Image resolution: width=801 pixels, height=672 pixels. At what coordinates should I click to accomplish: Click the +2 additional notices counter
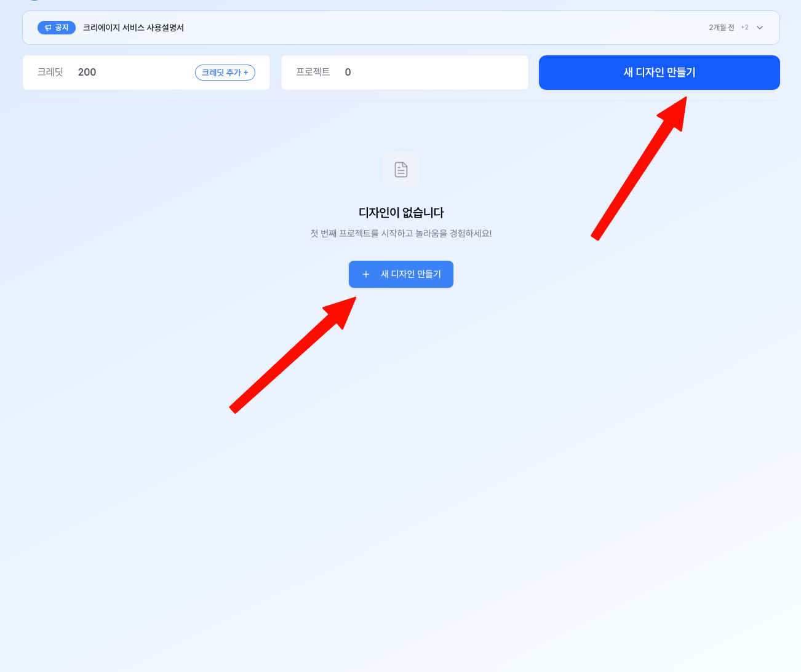(744, 28)
